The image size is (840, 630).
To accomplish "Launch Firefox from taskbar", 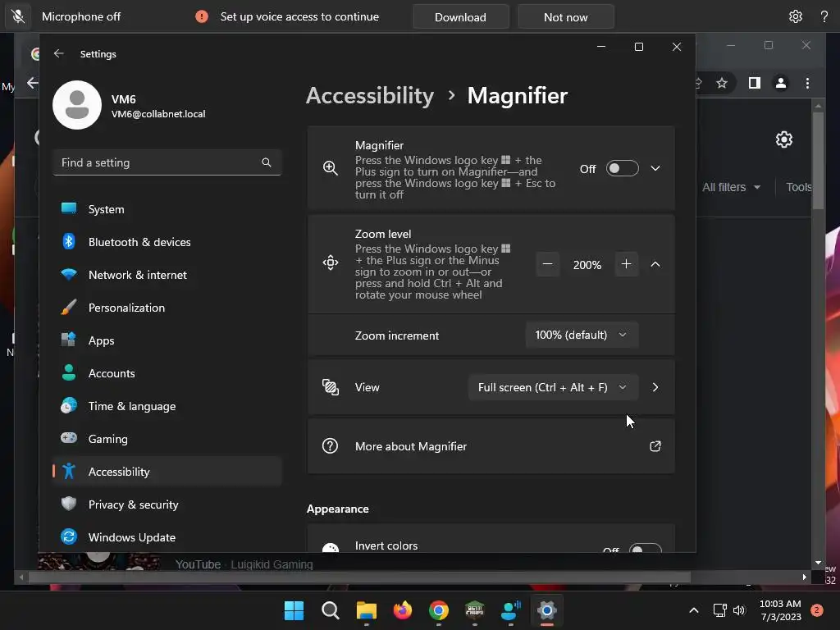I will (403, 610).
